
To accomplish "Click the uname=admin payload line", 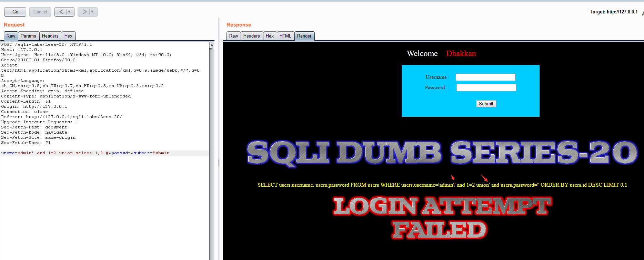I will tap(85, 153).
